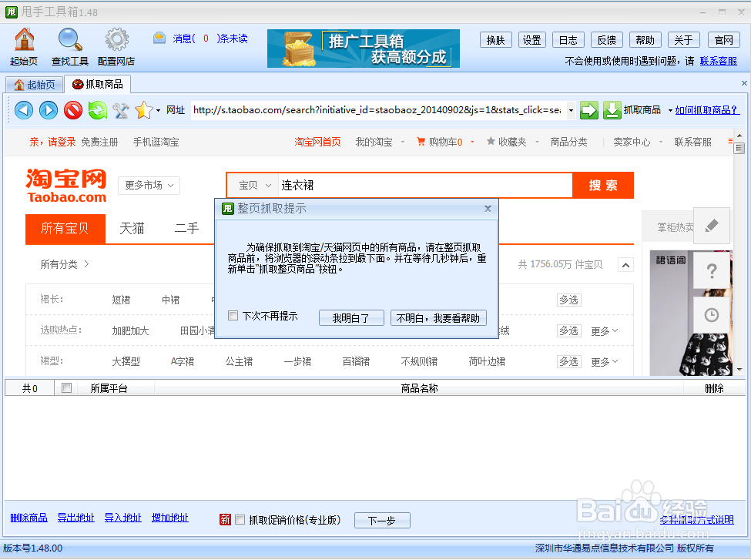Select the 天猫 category tab
Screen dimensions: 751x560
[x=131, y=229]
